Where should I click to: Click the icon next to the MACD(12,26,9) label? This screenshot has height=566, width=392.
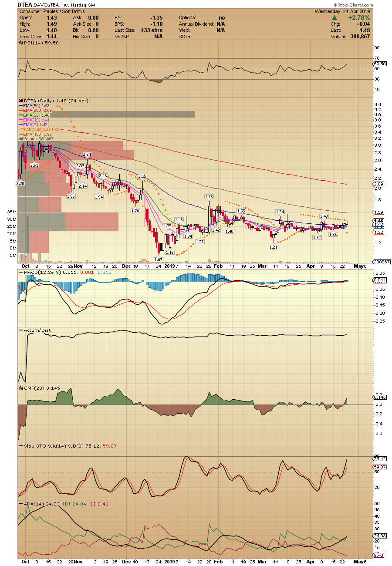(20, 272)
